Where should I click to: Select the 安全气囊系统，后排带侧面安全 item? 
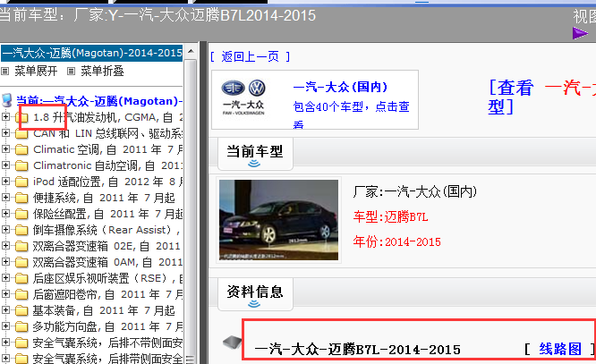[x=107, y=359]
